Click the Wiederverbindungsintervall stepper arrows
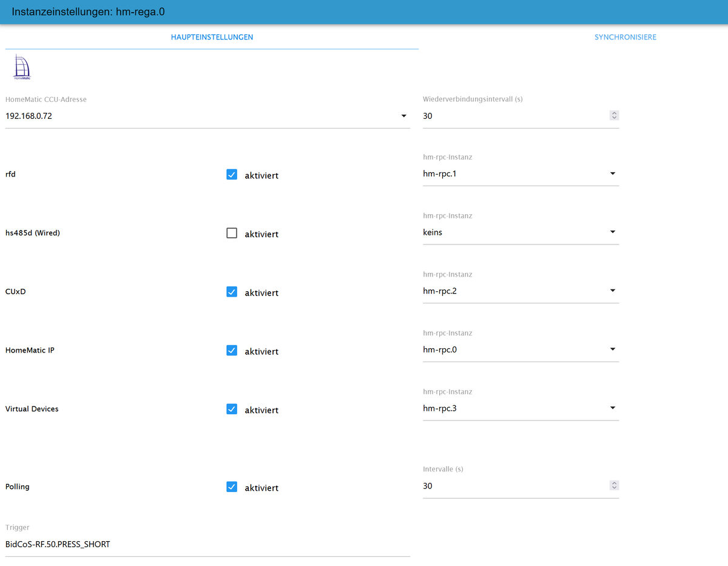The width and height of the screenshot is (728, 566). [x=614, y=115]
